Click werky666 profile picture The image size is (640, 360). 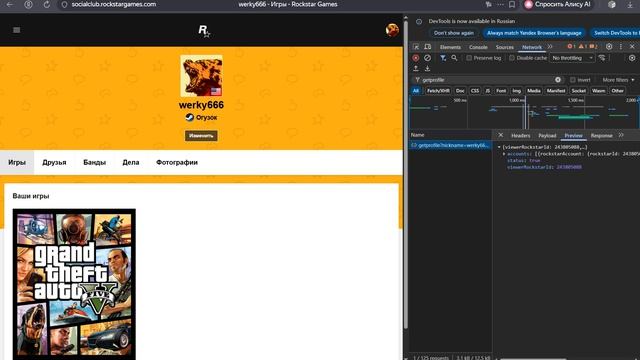[x=202, y=76]
